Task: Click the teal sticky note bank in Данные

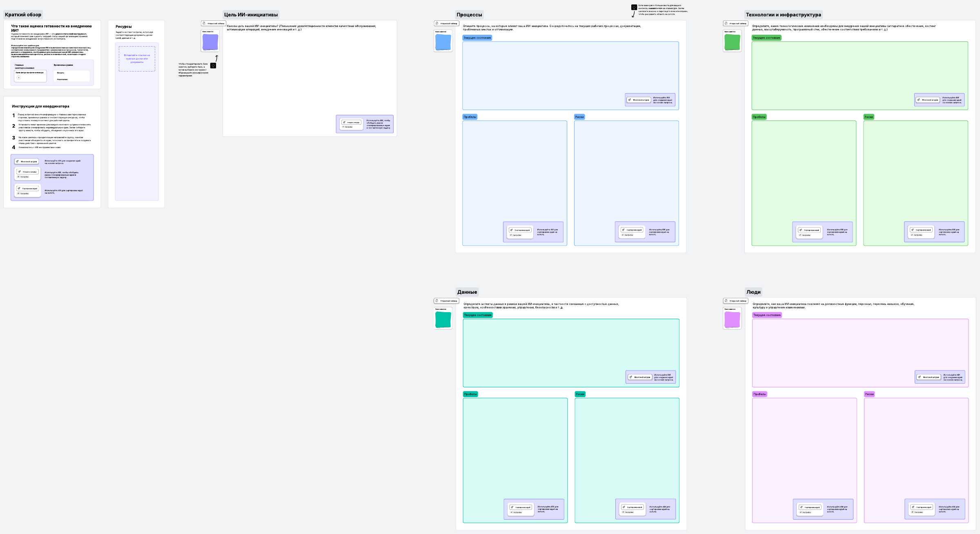Action: pyautogui.click(x=443, y=320)
